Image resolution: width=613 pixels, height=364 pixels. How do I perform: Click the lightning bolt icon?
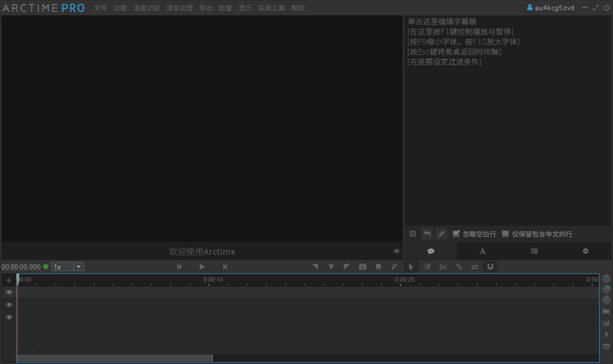(x=606, y=335)
